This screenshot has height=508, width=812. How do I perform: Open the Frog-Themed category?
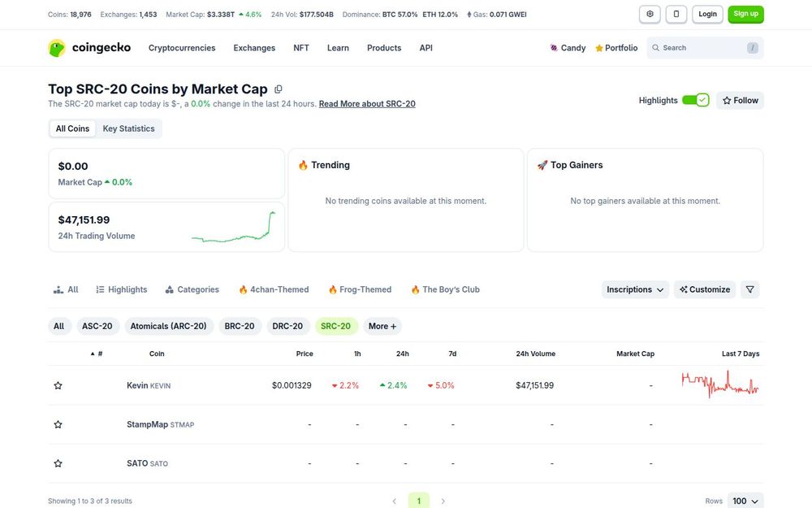coord(360,289)
